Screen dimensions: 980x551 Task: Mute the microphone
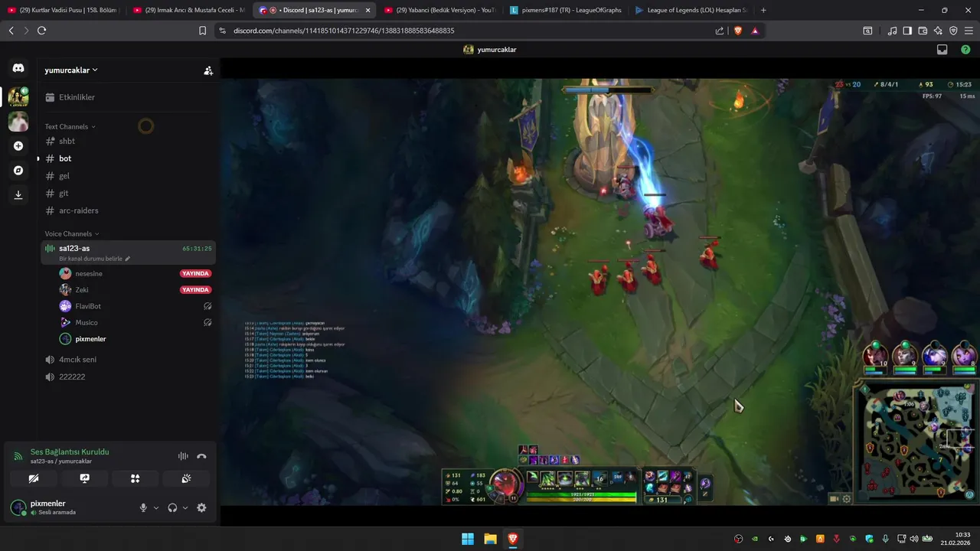click(143, 507)
